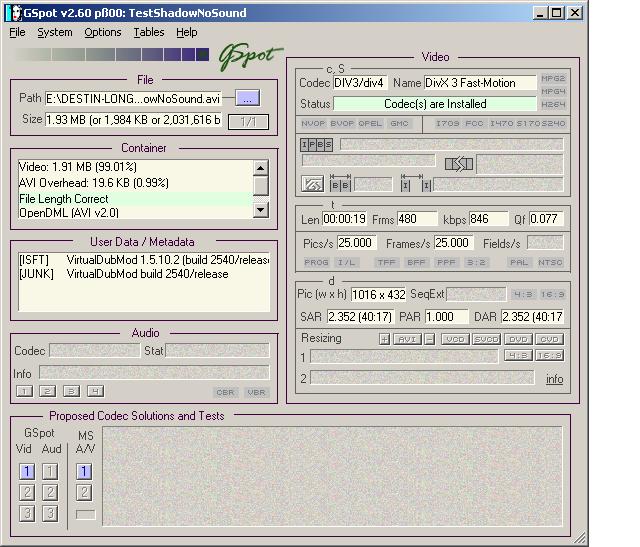Click the 'Codec(s) are Installed' status

point(435,104)
